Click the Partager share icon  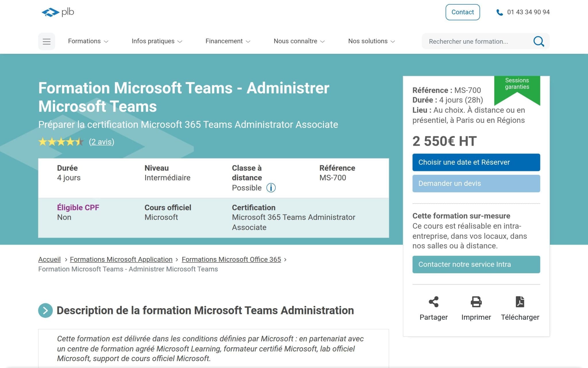pyautogui.click(x=434, y=302)
